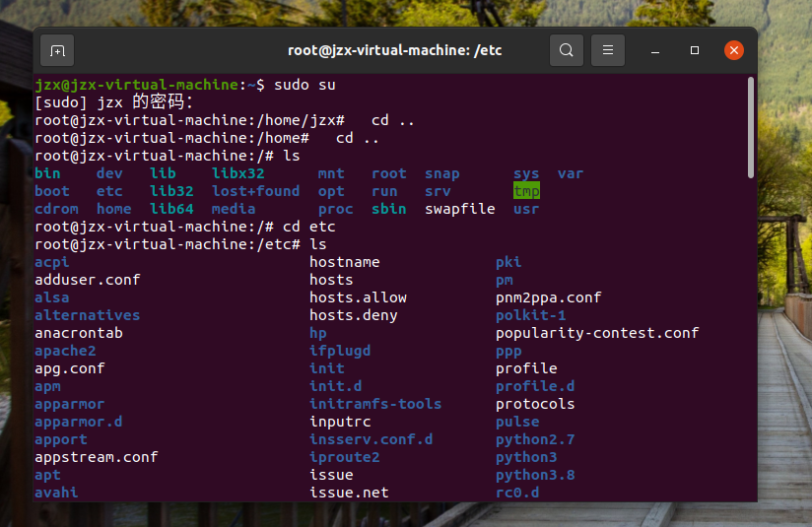Open a new terminal tab
The width and height of the screenshot is (812, 527).
pyautogui.click(x=57, y=51)
